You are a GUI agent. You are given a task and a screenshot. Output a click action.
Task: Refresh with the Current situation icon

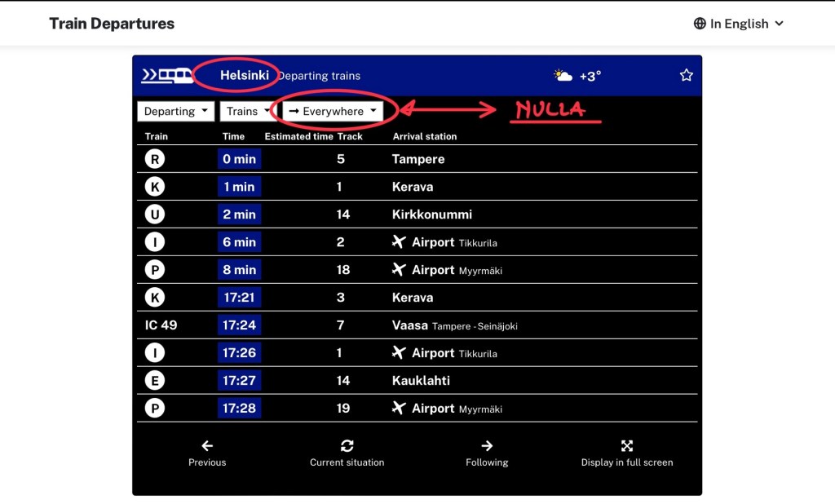347,446
